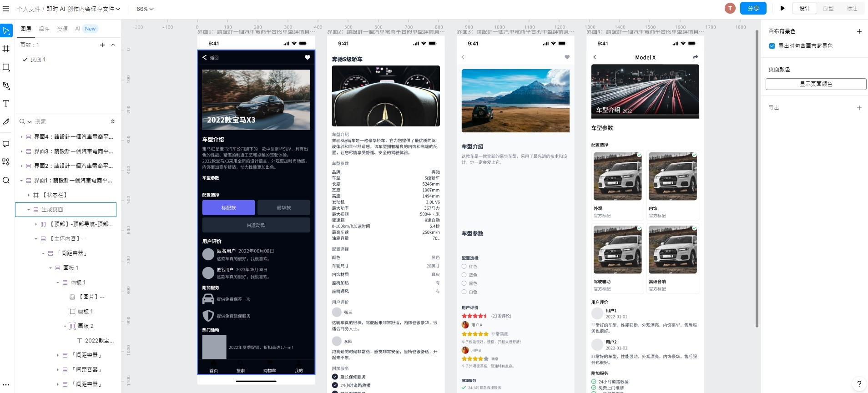Click the layer search input field
This screenshot has height=393, width=868.
point(71,121)
